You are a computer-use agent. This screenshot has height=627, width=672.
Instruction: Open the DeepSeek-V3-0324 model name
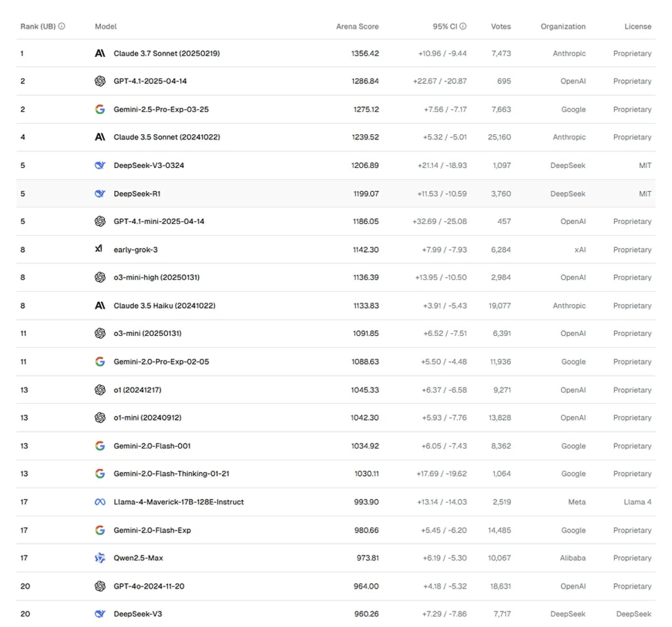(x=149, y=165)
